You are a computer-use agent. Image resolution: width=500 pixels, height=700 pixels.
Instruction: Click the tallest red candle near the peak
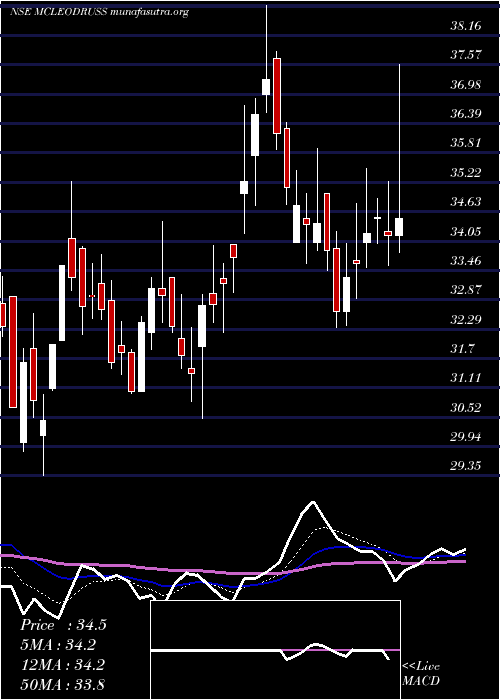[x=277, y=96]
